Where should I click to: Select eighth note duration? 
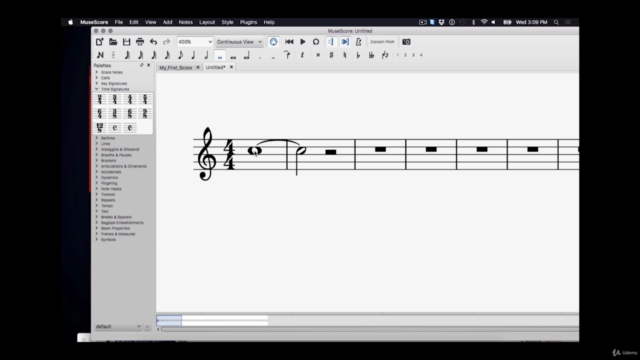point(180,55)
